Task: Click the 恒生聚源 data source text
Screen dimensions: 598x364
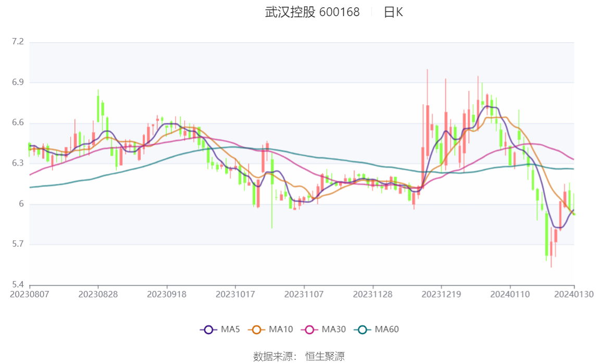Action: [325, 357]
